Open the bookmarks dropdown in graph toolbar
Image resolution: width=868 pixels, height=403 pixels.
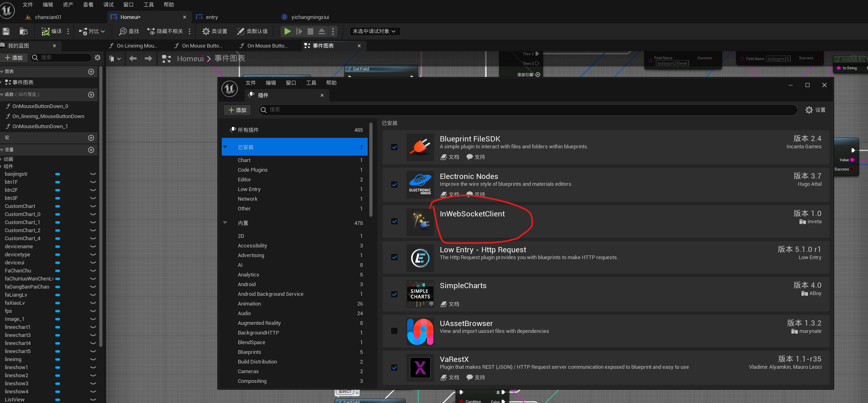(115, 59)
